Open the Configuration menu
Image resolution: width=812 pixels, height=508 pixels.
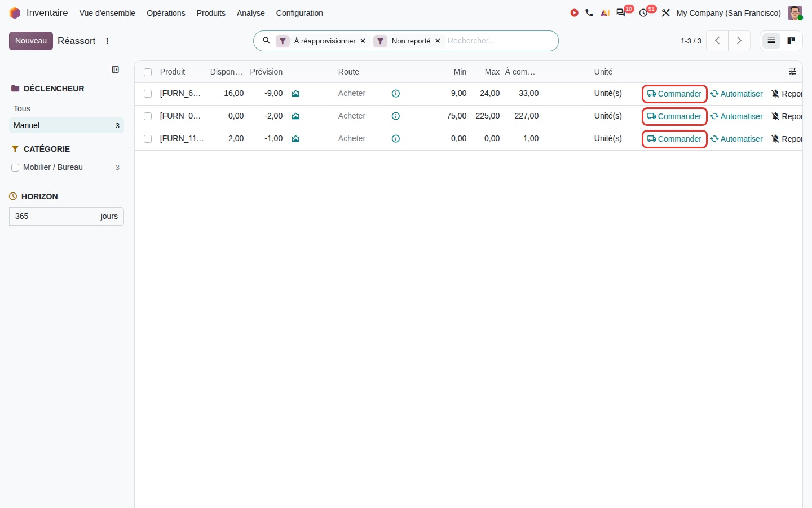(x=299, y=13)
